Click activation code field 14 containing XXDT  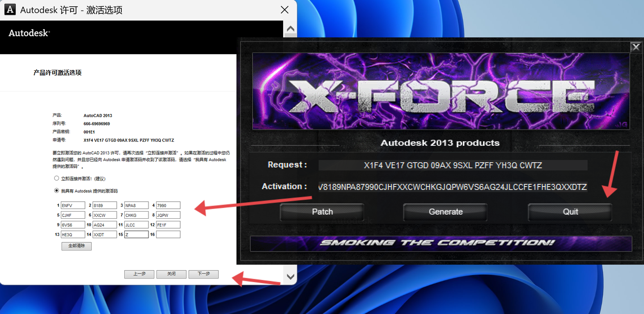[x=105, y=234]
